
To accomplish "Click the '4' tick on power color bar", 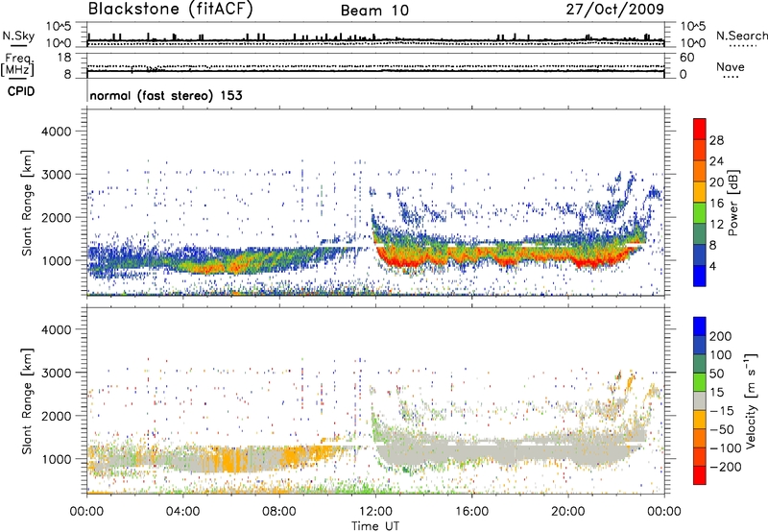I will pyautogui.click(x=712, y=266).
